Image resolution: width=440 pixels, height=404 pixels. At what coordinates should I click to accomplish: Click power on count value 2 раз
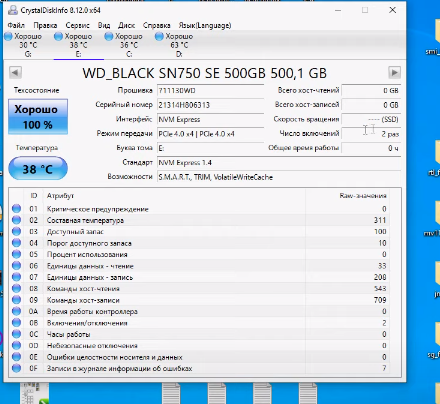pos(371,134)
